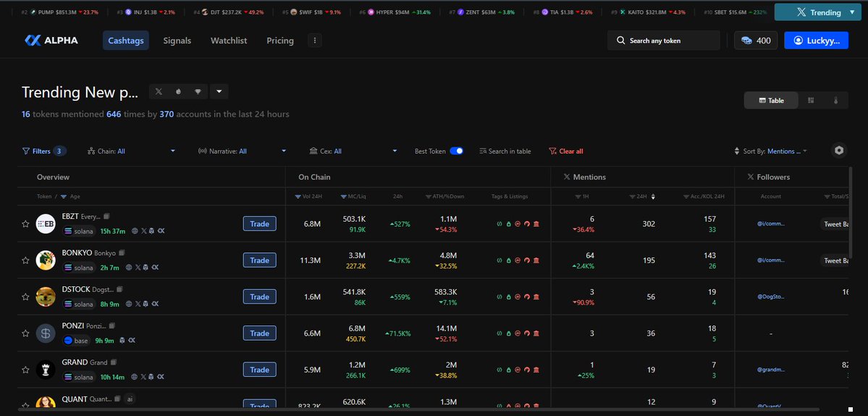
Task: Switch to the thermometer heatmap view
Action: pos(836,100)
